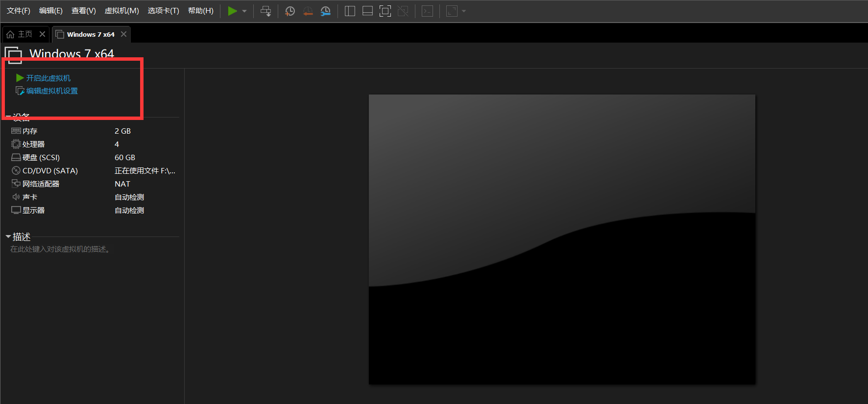Screen dimensions: 868x404
Task: Click the 硬盘 (SCSI) disk icon
Action: (16, 157)
